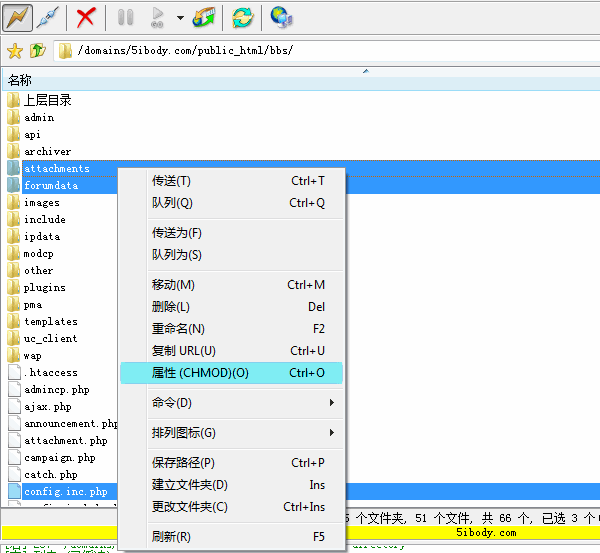This screenshot has width=600, height=553.
Task: Click the 名称 column header
Action: [x=20, y=80]
